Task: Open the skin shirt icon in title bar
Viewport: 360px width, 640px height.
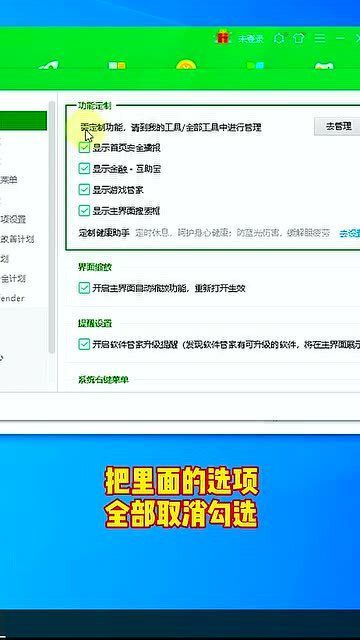Action: point(299,38)
